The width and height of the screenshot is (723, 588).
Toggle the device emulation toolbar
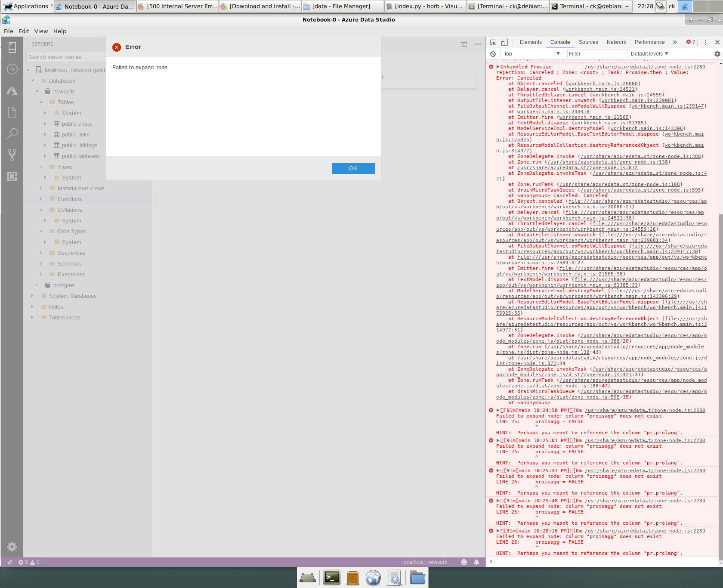click(504, 42)
